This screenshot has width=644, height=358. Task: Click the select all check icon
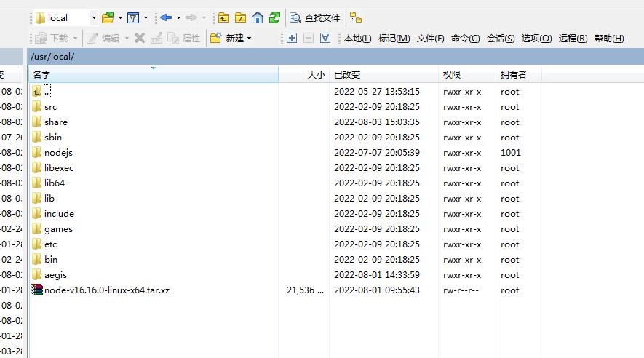pyautogui.click(x=325, y=38)
